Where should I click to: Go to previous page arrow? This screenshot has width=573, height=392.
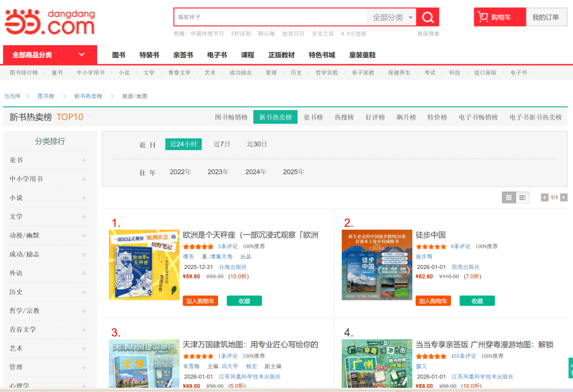pos(544,198)
